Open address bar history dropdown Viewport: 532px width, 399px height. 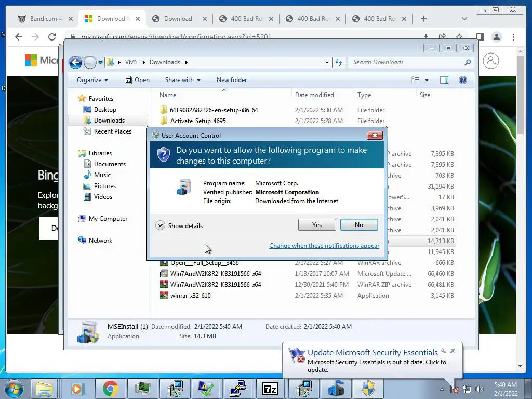327,62
